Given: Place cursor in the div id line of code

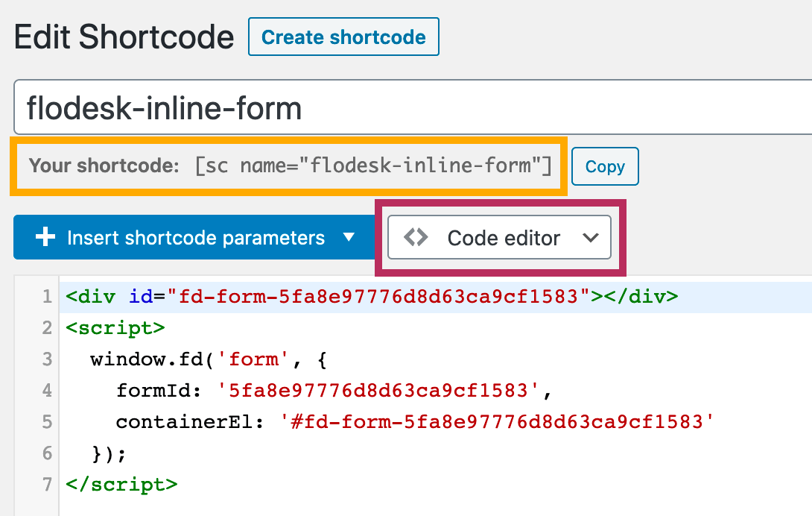Looking at the screenshot, I should 372,297.
